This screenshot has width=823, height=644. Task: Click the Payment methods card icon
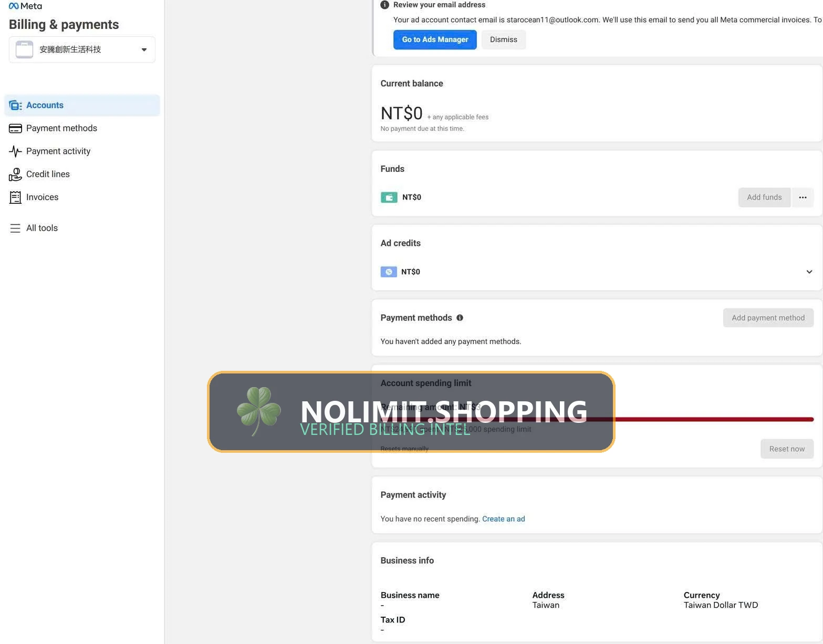coord(15,128)
